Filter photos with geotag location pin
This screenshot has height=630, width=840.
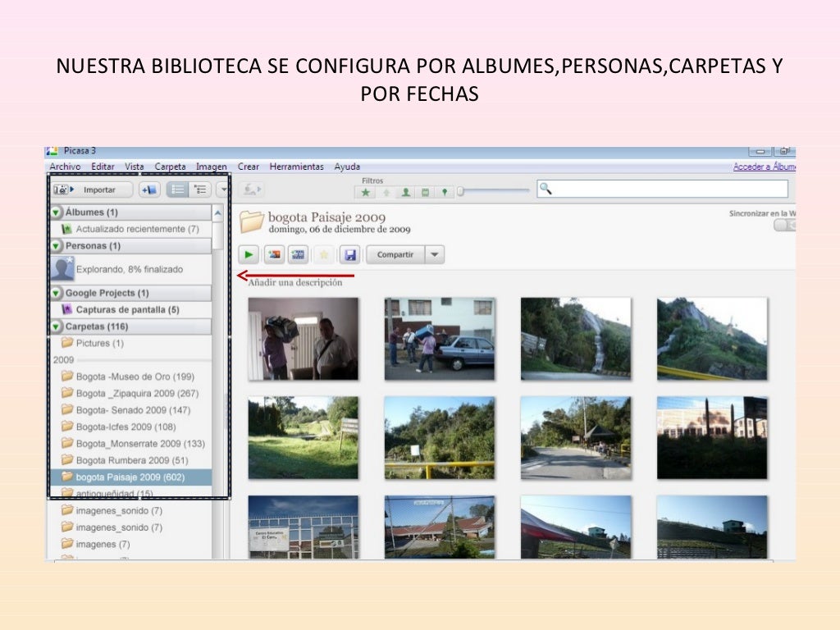[445, 192]
